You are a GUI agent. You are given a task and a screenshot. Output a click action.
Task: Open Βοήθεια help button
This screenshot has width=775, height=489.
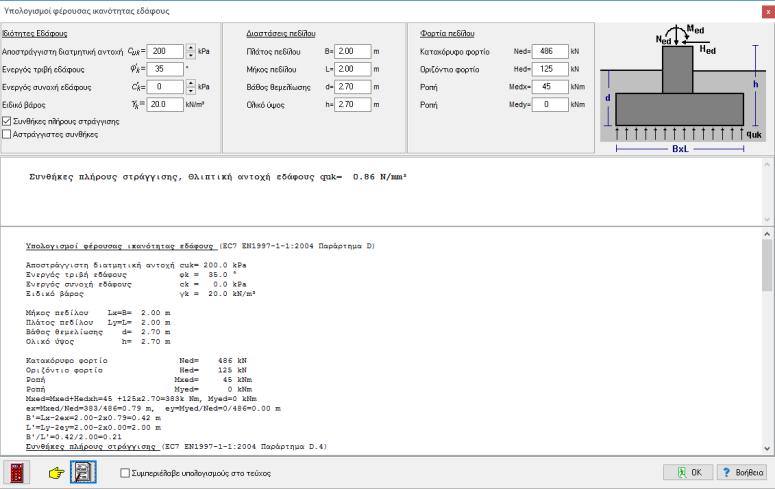(742, 472)
